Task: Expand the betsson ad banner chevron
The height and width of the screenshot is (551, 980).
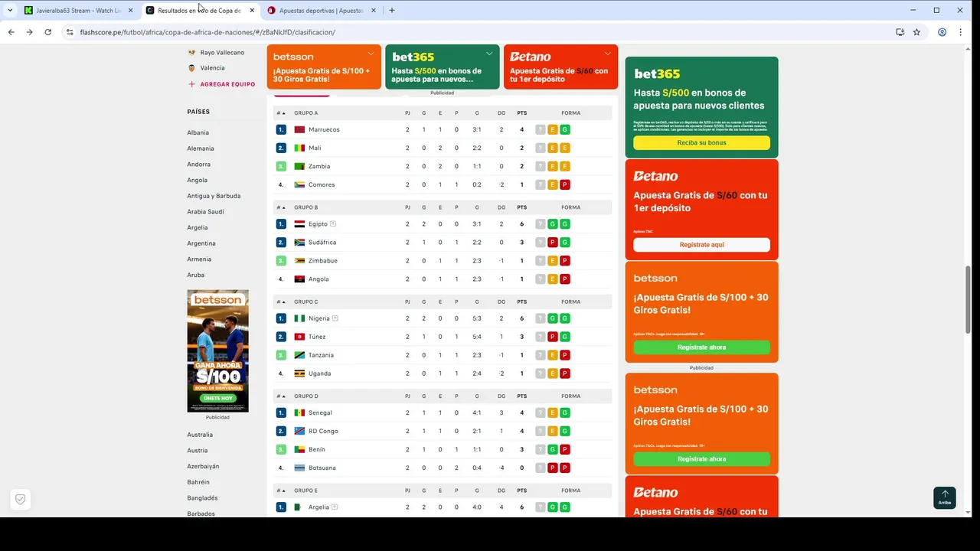Action: point(371,54)
